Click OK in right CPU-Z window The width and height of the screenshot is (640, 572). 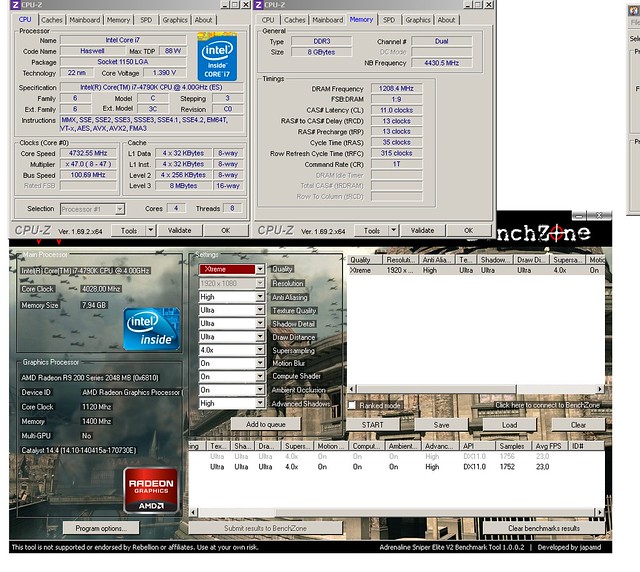click(469, 230)
